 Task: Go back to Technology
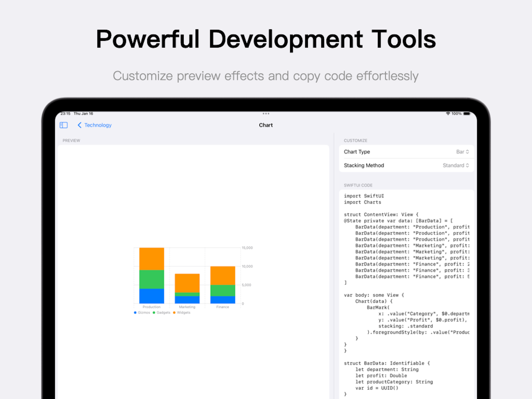[98, 125]
